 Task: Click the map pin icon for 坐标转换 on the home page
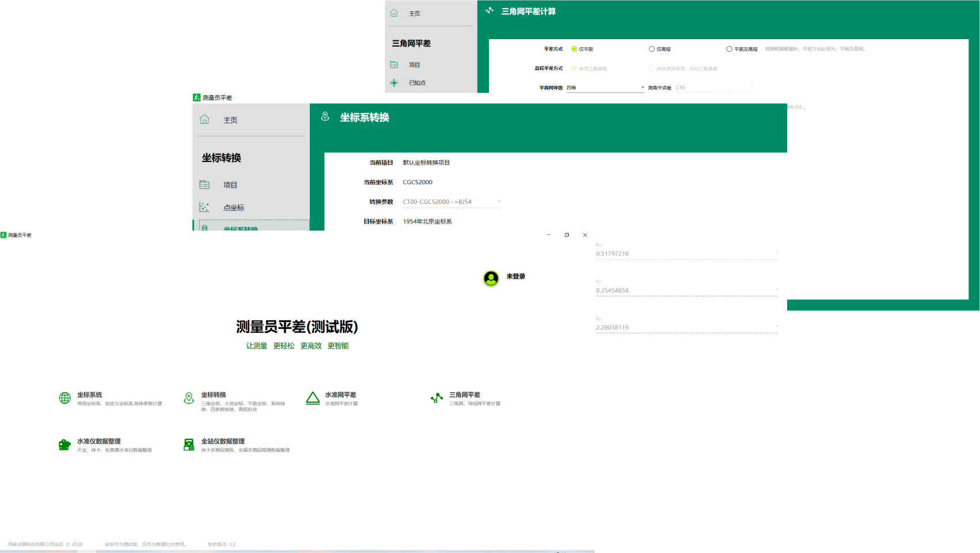pos(189,397)
